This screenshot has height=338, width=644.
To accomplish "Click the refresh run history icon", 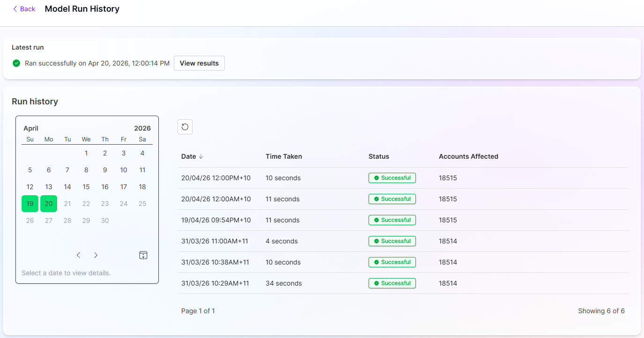I will pos(185,126).
